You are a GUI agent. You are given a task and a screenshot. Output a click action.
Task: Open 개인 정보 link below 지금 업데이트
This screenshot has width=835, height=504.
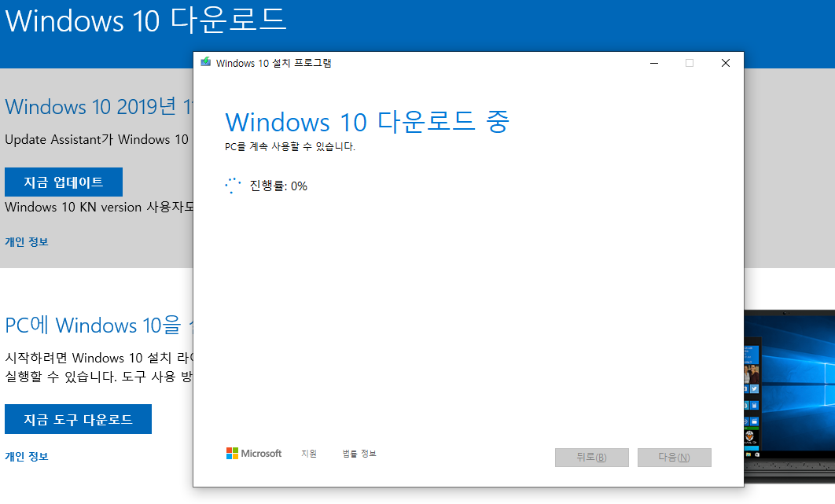tap(27, 242)
